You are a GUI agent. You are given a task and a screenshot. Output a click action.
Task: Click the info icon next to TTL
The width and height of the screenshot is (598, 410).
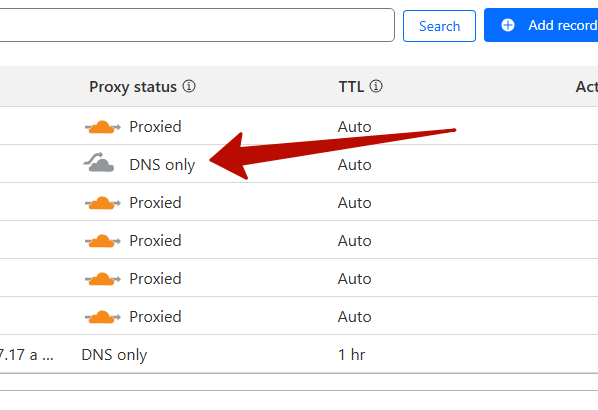(376, 86)
